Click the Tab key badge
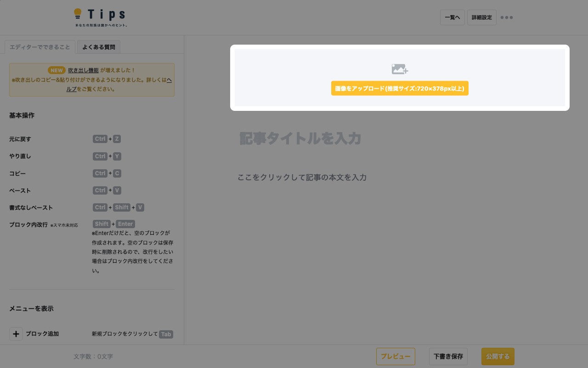Screen dimensions: 588x368 166,334
